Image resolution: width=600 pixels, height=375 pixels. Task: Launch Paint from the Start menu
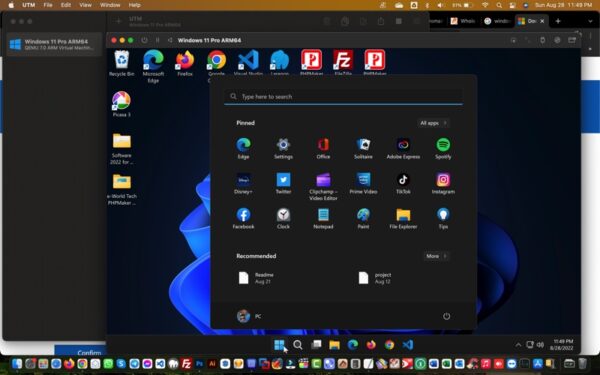click(x=363, y=218)
